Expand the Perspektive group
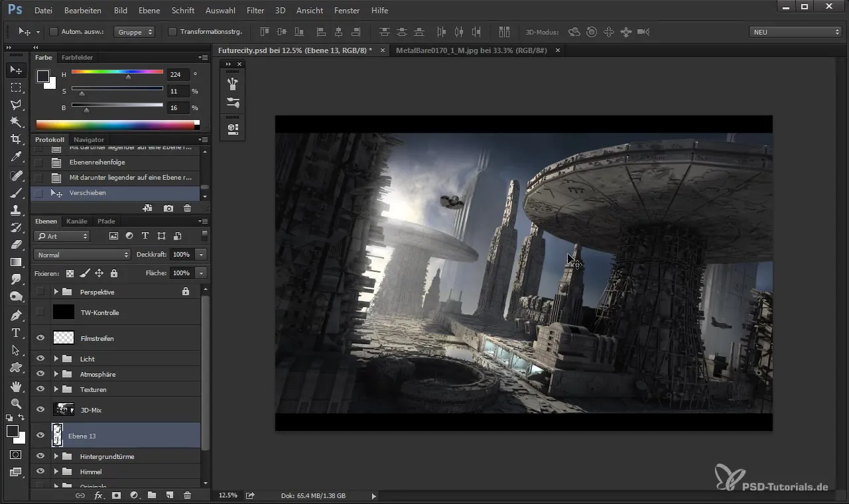This screenshot has width=849, height=504. (56, 292)
